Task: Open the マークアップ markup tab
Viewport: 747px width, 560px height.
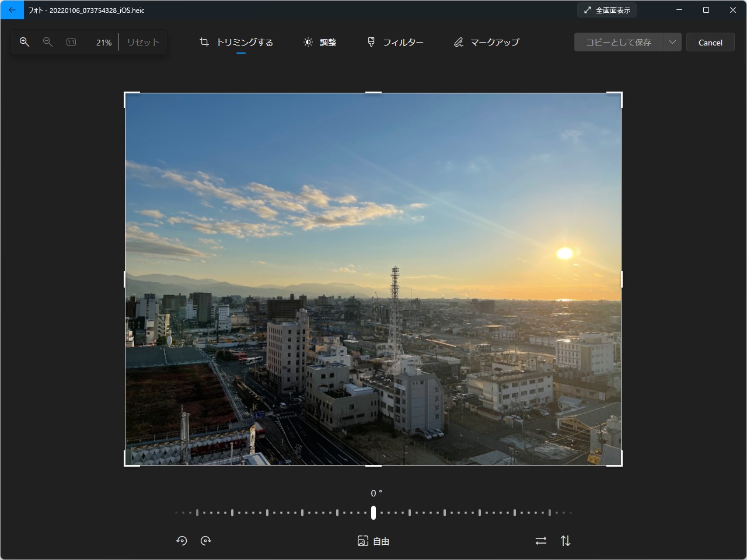Action: click(x=487, y=42)
